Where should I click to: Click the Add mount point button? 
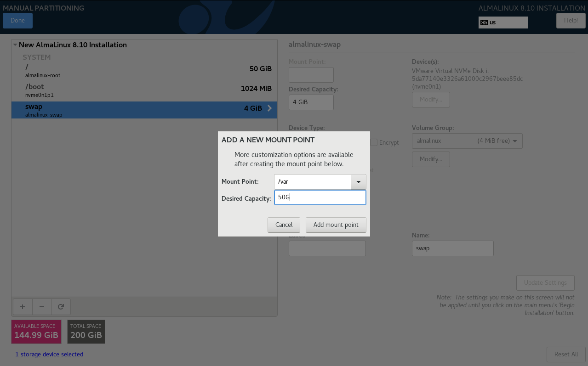[336, 225]
